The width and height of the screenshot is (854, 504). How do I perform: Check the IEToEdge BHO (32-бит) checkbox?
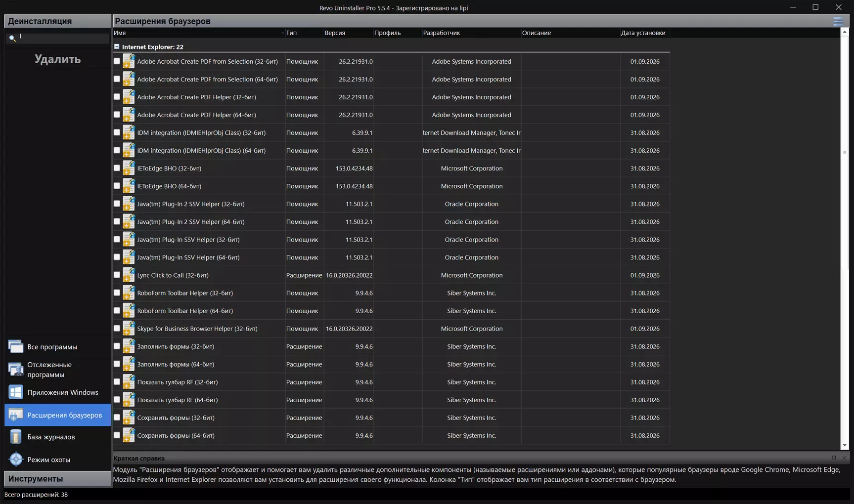(117, 168)
